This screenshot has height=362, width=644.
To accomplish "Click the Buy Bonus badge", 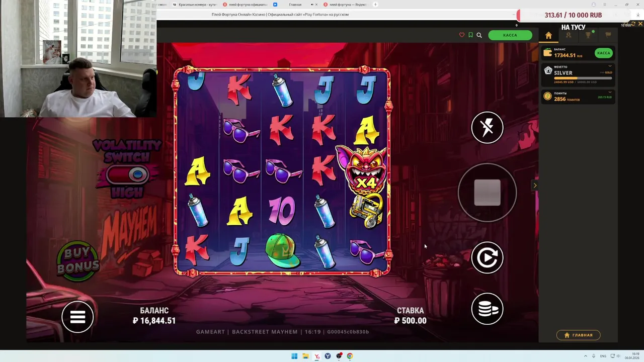I will [x=78, y=260].
